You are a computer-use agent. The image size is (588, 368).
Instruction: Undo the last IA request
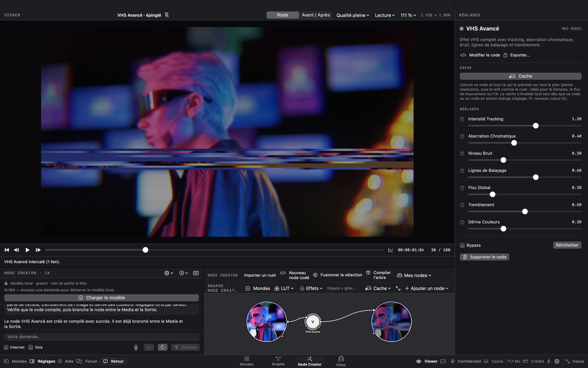149,347
